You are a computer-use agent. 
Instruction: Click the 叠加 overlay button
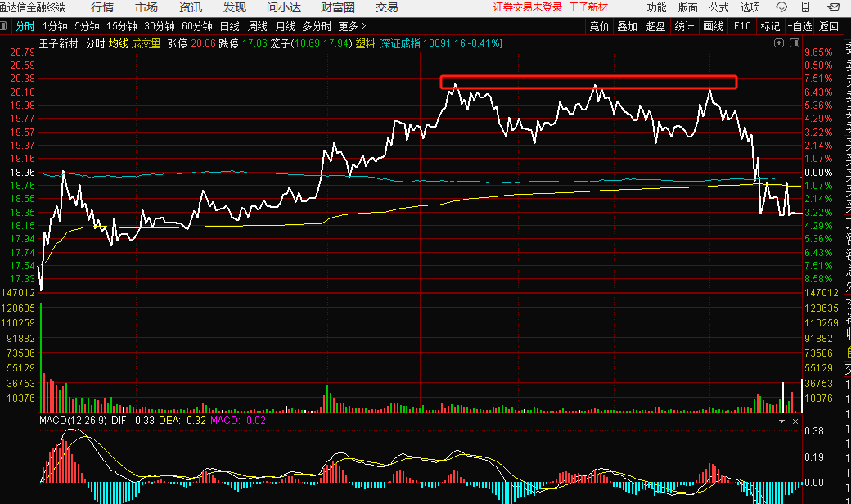(628, 26)
